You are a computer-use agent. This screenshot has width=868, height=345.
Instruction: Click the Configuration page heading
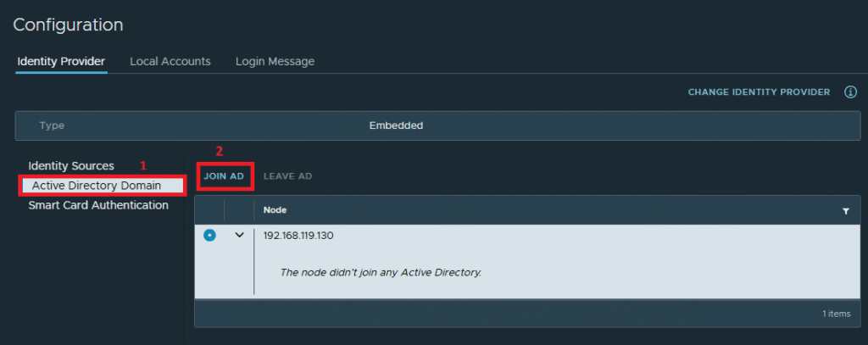[68, 25]
